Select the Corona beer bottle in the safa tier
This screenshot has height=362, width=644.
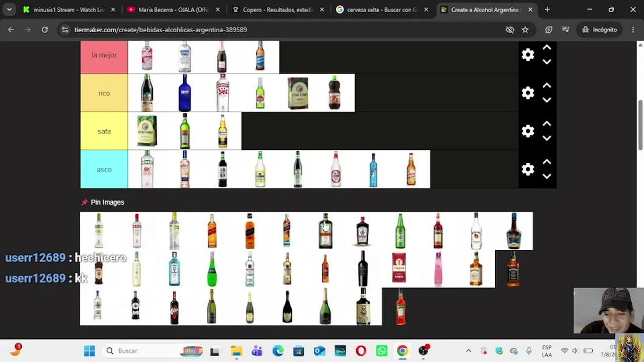[222, 131]
